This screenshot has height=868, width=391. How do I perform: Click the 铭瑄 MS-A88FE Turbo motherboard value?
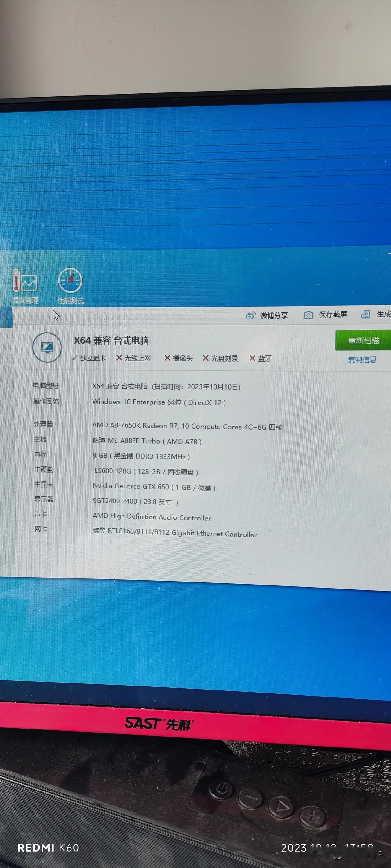click(x=147, y=441)
